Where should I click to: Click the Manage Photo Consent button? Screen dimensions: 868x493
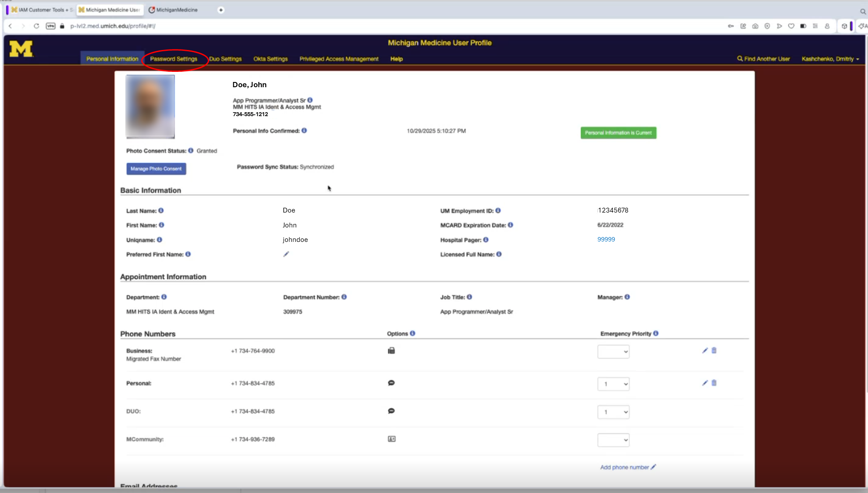[x=156, y=169]
